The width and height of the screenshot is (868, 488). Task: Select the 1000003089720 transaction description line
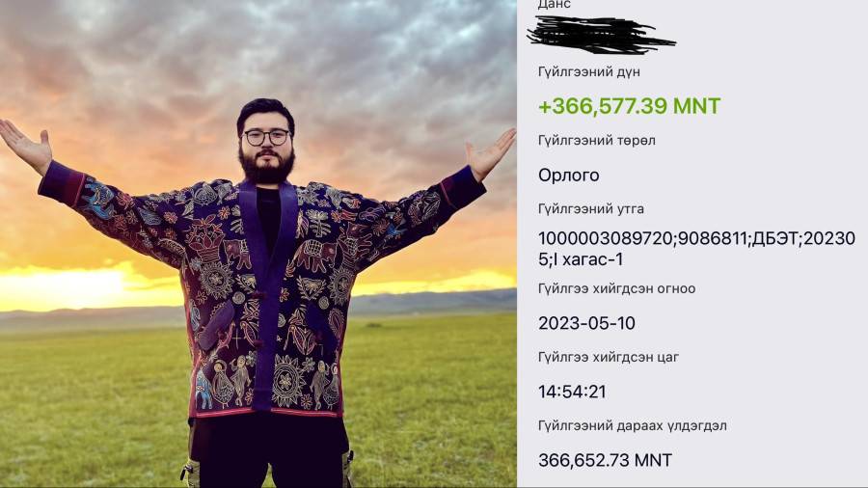coord(696,238)
